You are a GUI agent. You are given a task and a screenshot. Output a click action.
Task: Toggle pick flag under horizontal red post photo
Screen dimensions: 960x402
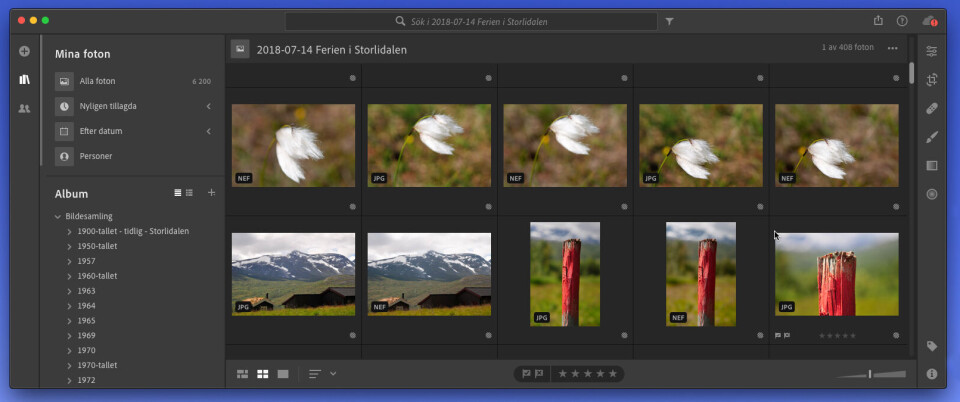click(778, 335)
